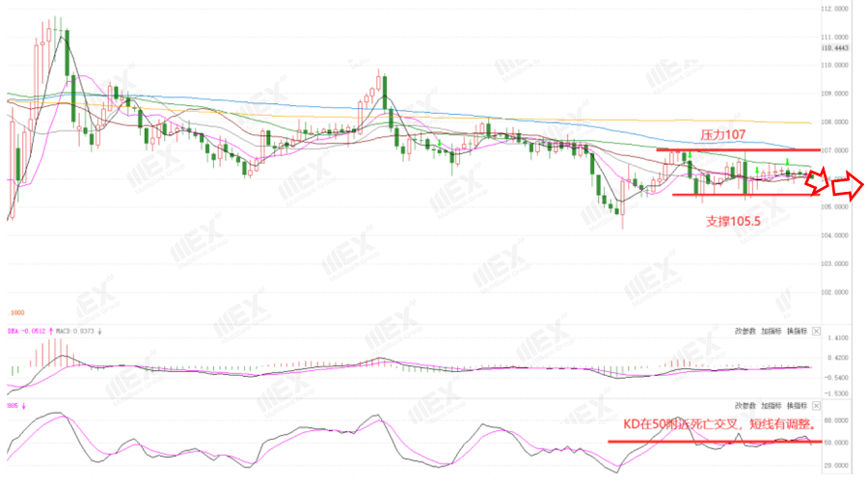The image size is (868, 484).
Task: Click the 102.0000 price axis label
Action: [x=835, y=292]
